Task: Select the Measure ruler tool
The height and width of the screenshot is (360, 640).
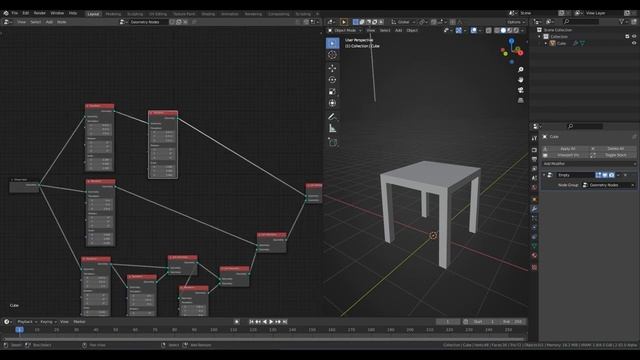Action: coord(332,129)
